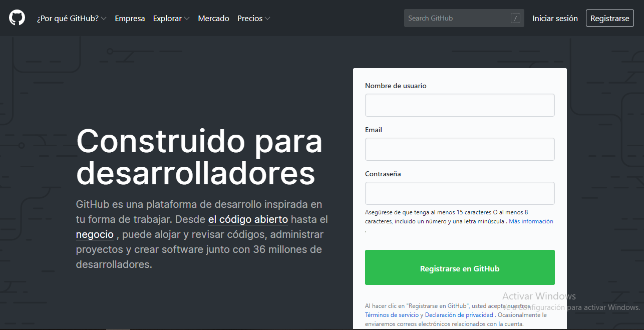Open the Mercado section
This screenshot has height=330, width=644.
[213, 18]
